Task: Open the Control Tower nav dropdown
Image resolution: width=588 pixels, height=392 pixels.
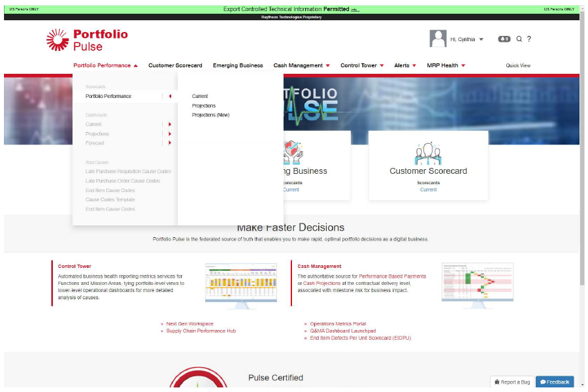Action: pos(362,65)
